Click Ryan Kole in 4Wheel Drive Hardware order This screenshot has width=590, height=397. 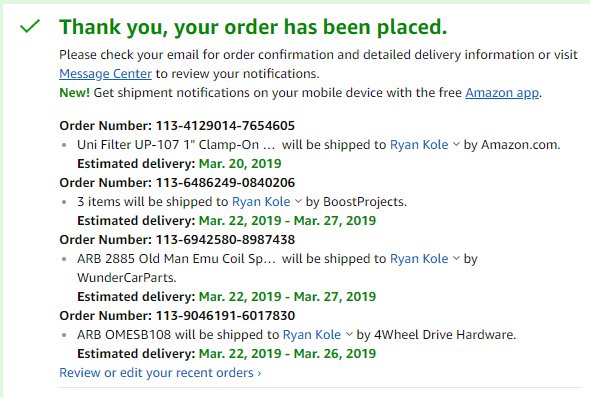(312, 335)
